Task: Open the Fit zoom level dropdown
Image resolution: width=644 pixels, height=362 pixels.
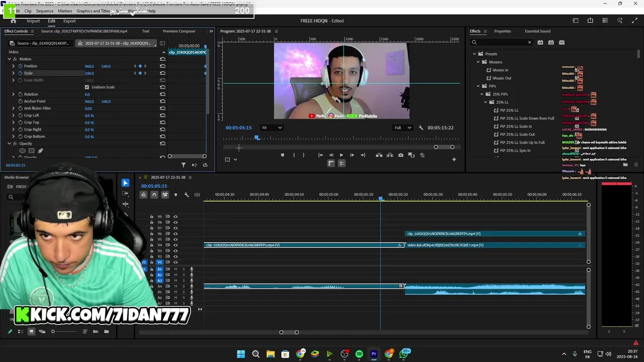Action: (x=272, y=128)
